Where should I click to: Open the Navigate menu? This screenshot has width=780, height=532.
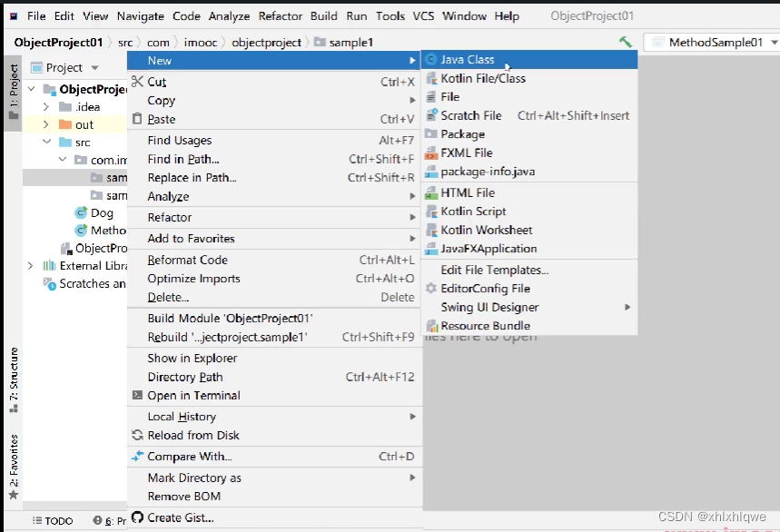140,16
